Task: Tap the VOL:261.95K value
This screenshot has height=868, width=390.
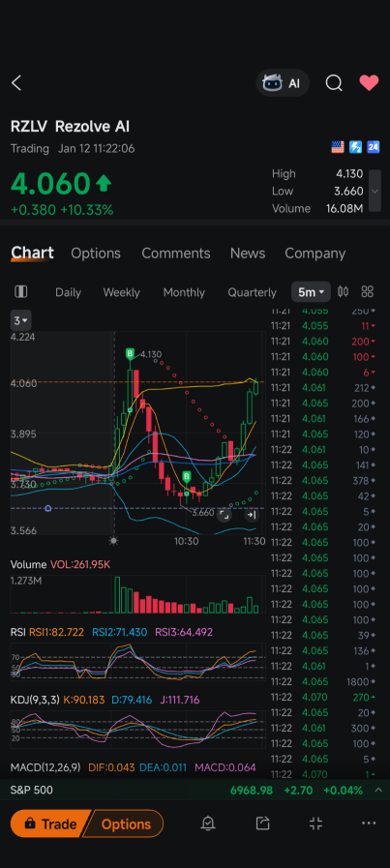Action: point(80,565)
